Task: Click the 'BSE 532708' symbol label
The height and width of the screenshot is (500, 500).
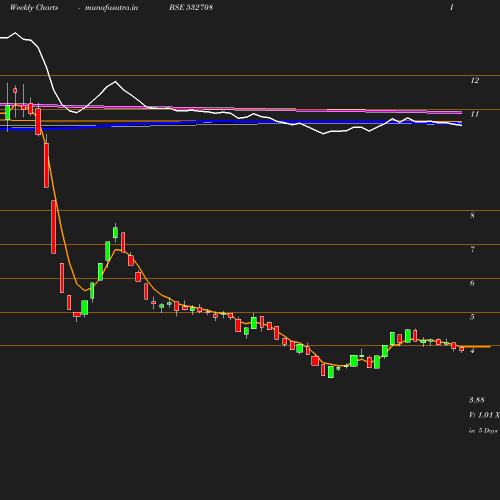Action: 191,7
